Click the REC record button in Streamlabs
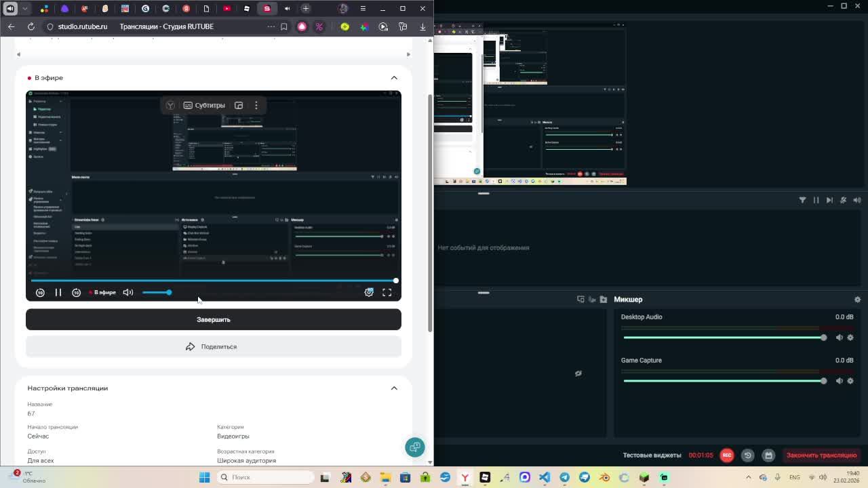Image resolution: width=868 pixels, height=488 pixels. [727, 455]
